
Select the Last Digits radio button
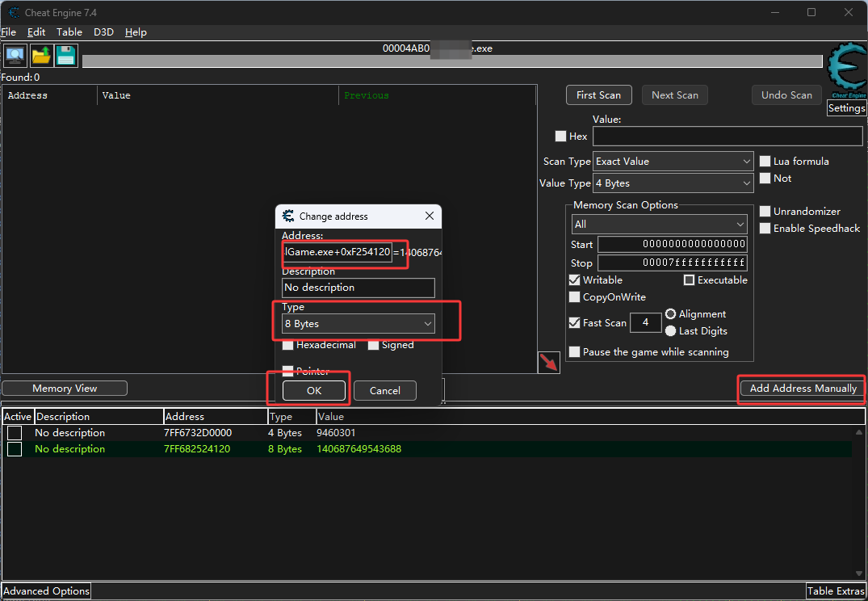pos(670,330)
